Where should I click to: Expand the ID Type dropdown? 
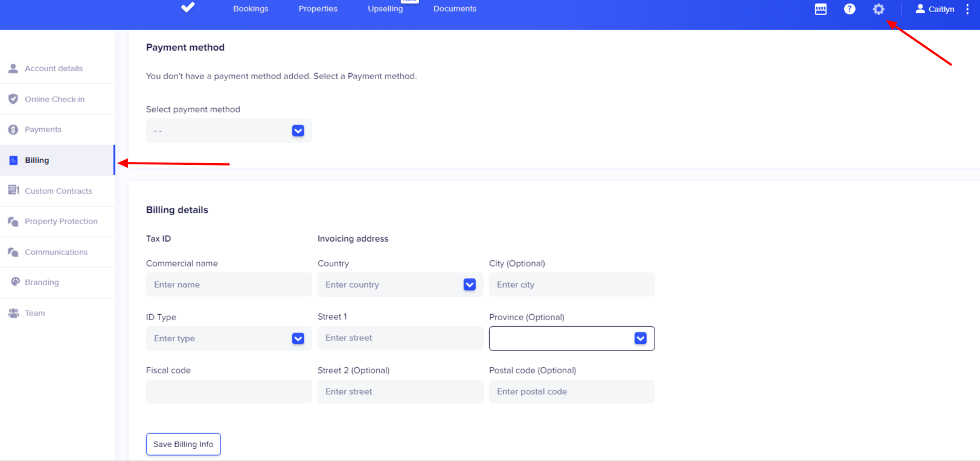pyautogui.click(x=228, y=338)
